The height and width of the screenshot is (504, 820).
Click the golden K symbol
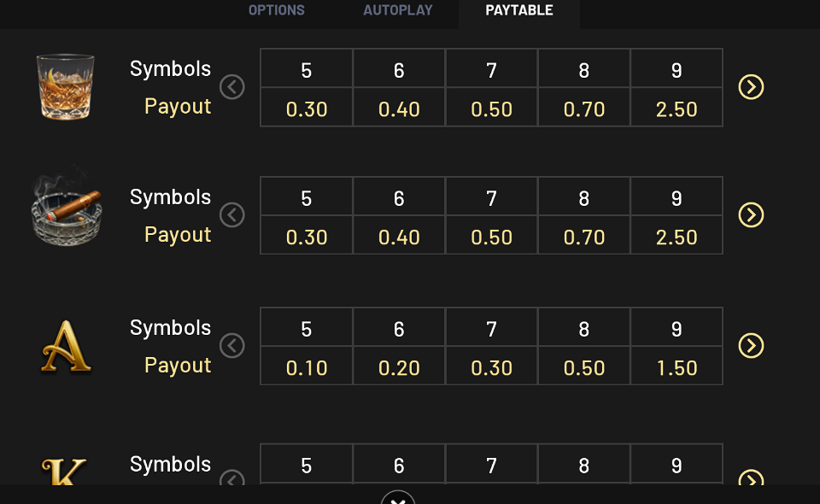pyautogui.click(x=64, y=472)
